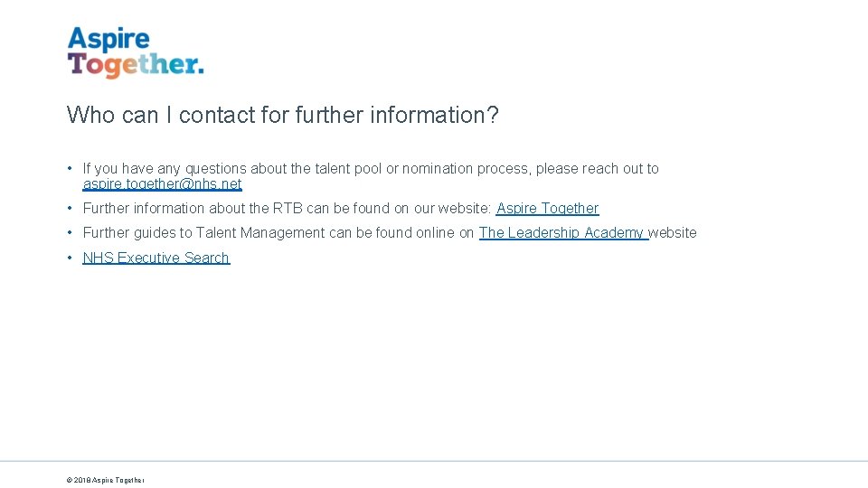Select the slide title about further information
Image resolution: width=868 pixels, height=488 pixels.
pos(282,116)
